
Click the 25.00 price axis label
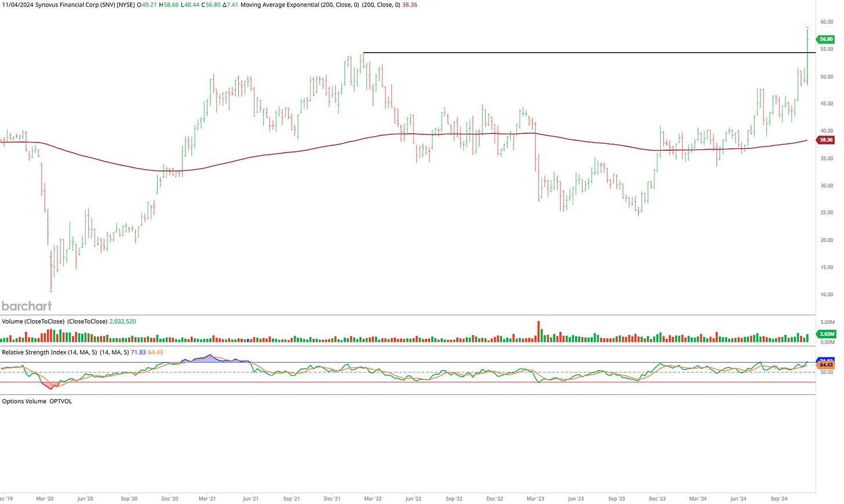click(x=827, y=213)
